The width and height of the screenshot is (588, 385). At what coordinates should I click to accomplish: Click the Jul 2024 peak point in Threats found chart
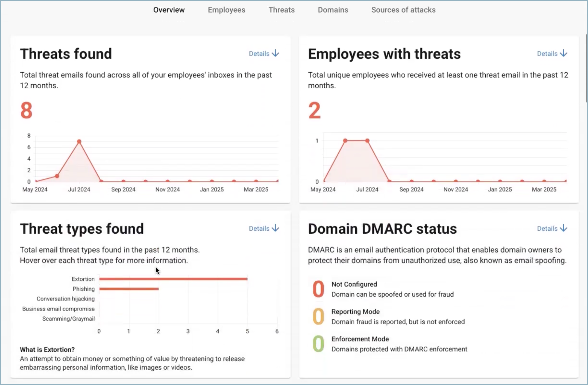(79, 142)
